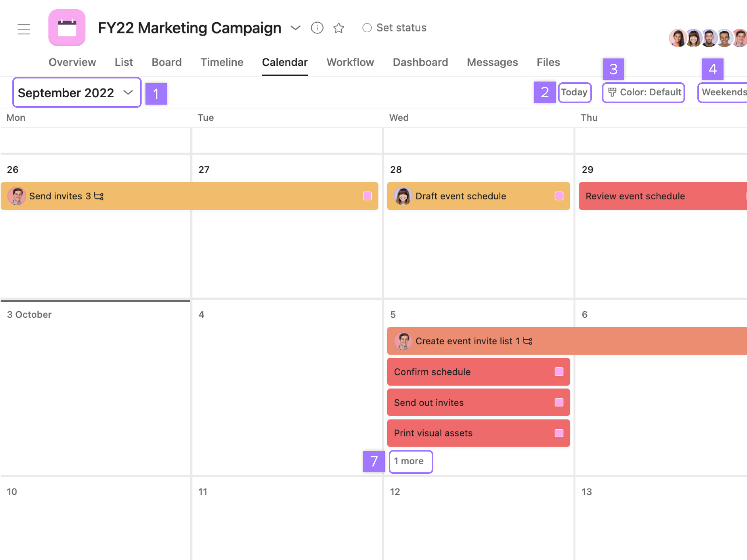Open the Messages tab
Screen dimensions: 747x560
click(x=492, y=62)
